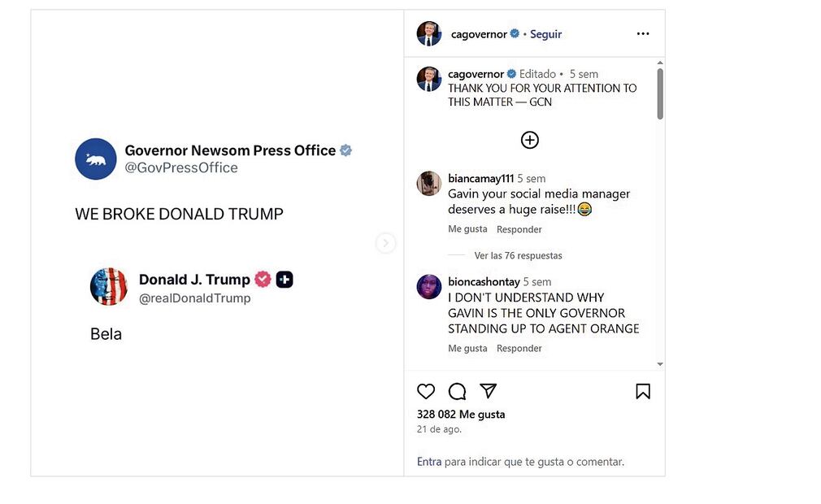Like the post with the heart icon
This screenshot has height=504, width=821.
click(x=426, y=391)
